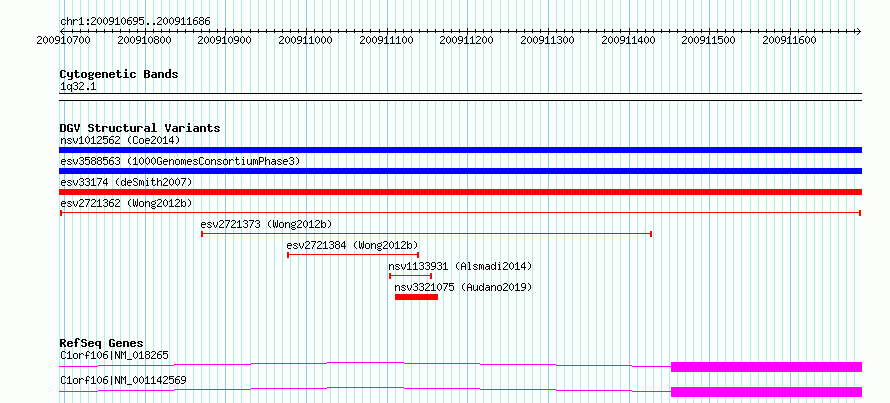Open the esv2721373 (Wong2012b) variant label
This screenshot has width=890, height=403.
coord(266,224)
